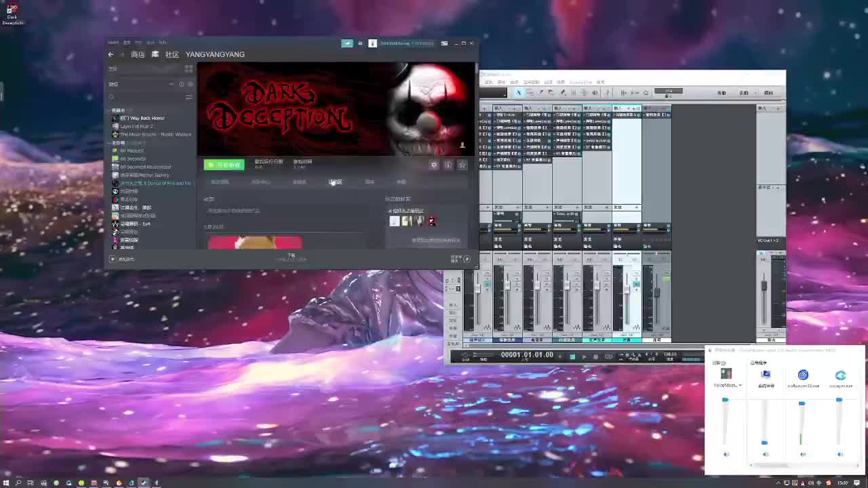This screenshot has width=868, height=488.
Task: Go back using Steam's back arrow
Action: point(111,54)
